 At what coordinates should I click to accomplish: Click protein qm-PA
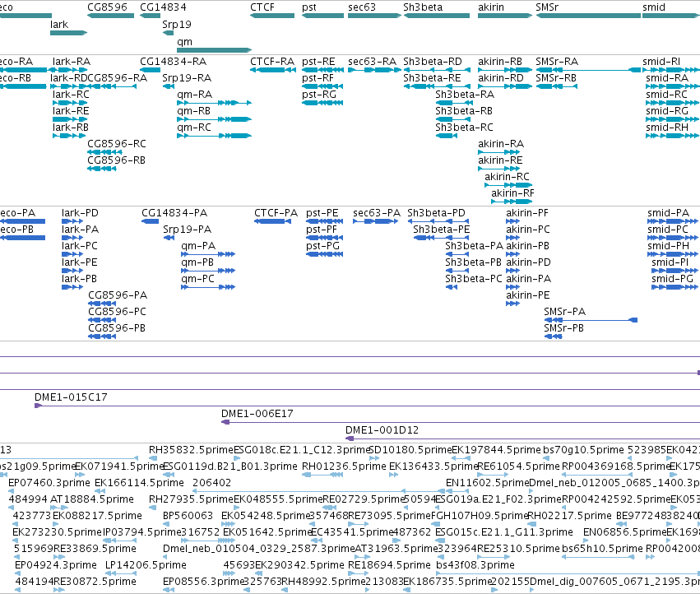[198, 246]
